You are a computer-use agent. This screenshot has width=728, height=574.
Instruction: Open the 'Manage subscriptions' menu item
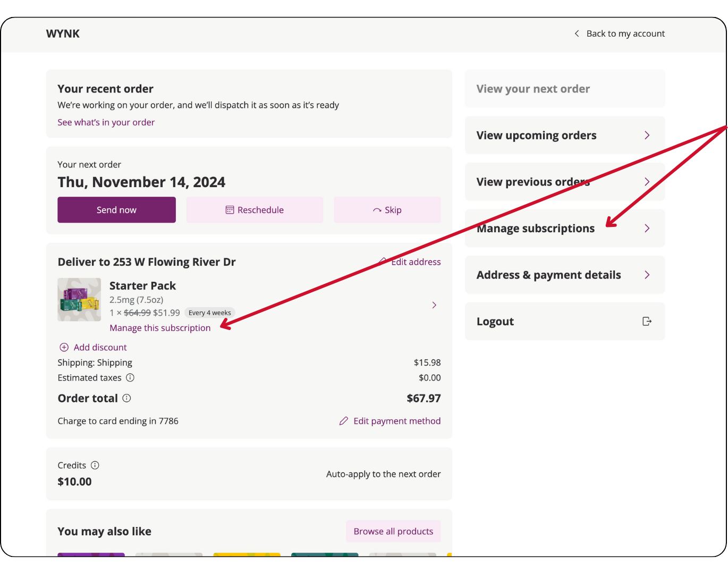tap(565, 228)
